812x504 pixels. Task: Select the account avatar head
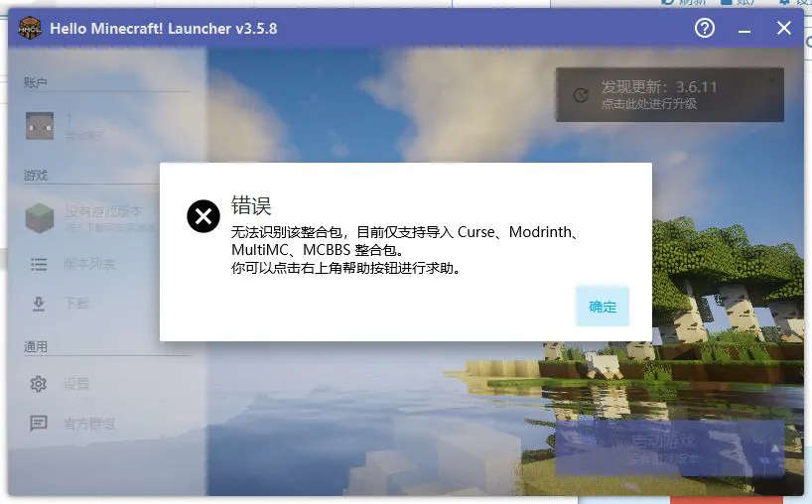(x=40, y=126)
